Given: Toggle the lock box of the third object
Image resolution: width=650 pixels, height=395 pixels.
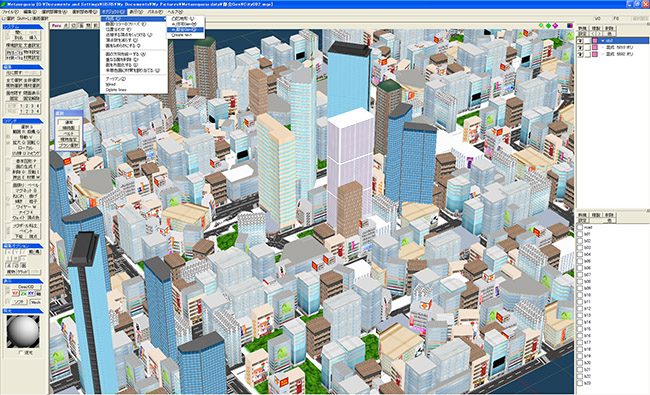Looking at the screenshot, I should (x=588, y=54).
